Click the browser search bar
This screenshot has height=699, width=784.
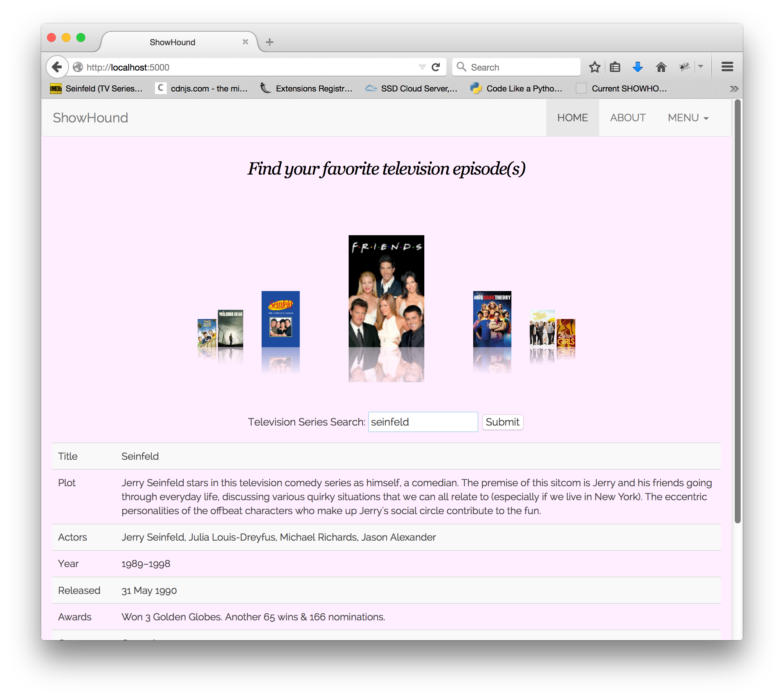pyautogui.click(x=516, y=67)
